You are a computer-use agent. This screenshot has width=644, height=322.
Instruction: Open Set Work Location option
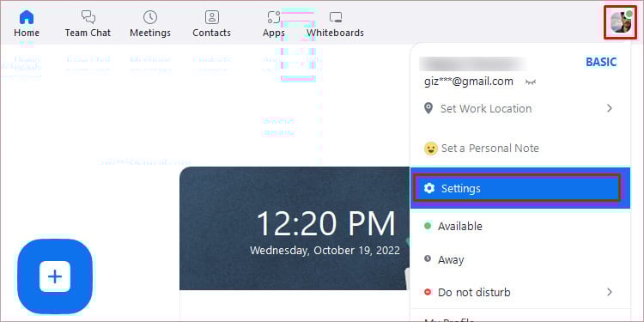tap(520, 108)
